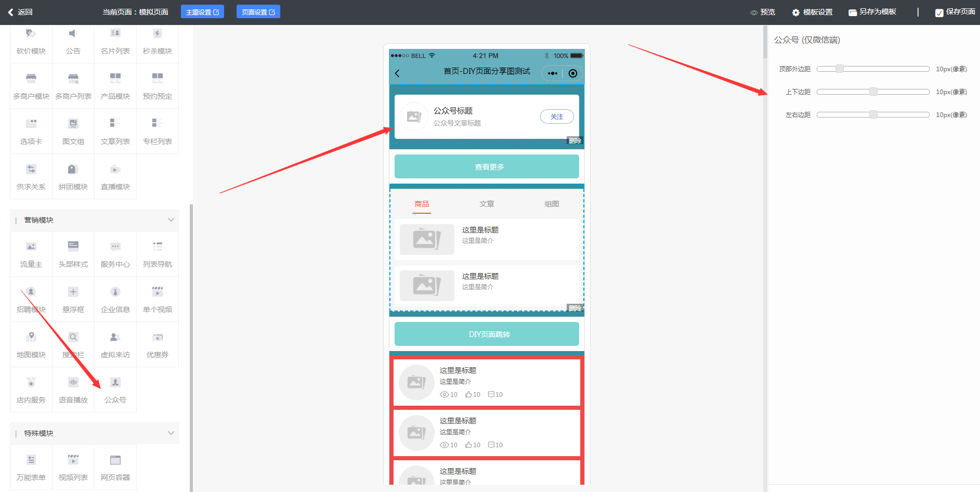Add the 招聘模块 recruitment module

tap(31, 300)
